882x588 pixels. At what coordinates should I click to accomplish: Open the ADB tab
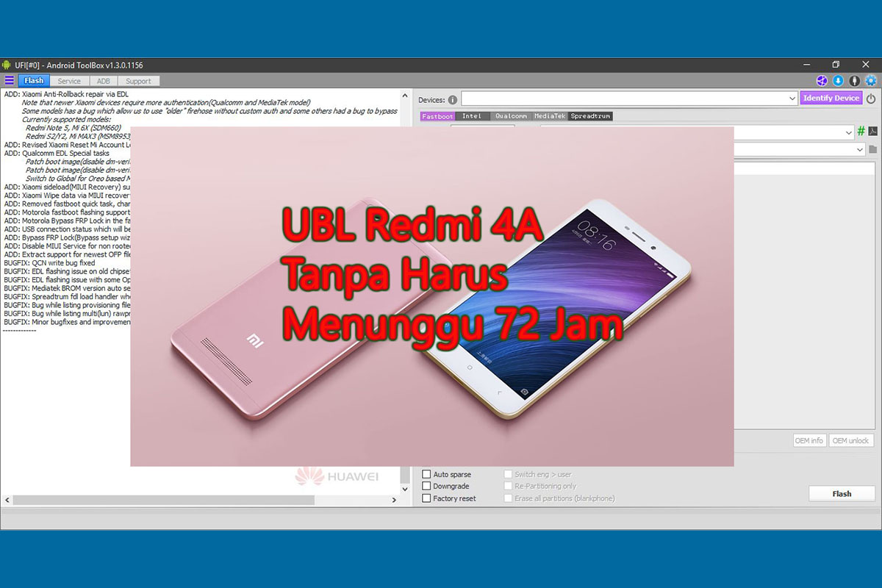pos(104,81)
